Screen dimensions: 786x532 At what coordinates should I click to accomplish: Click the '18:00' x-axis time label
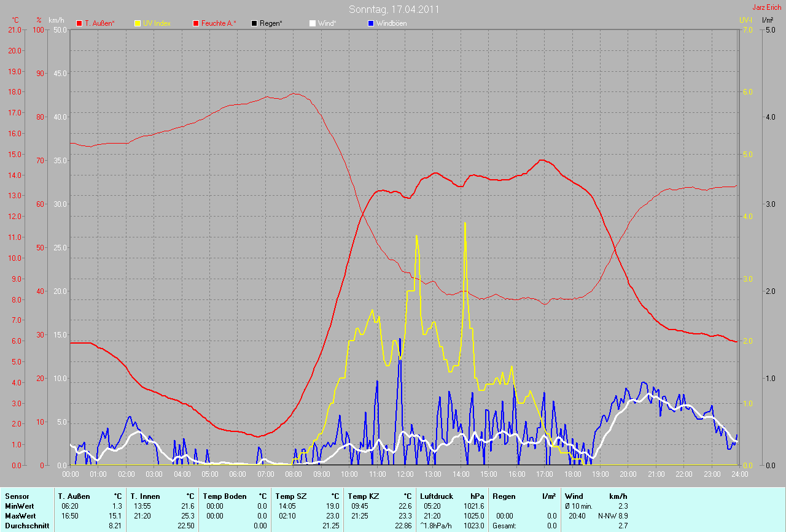(x=572, y=474)
